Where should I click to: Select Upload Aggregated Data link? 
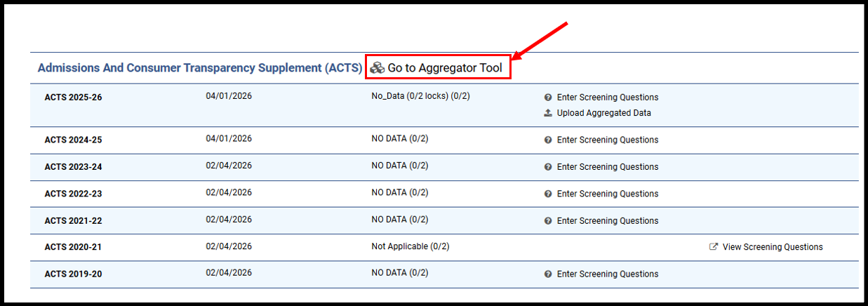click(603, 113)
